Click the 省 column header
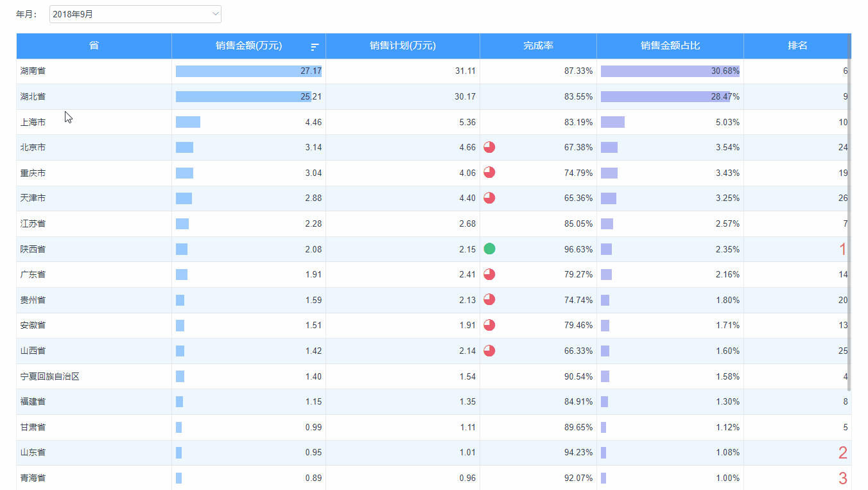Viewport: 868px width, 490px height. (x=94, y=46)
